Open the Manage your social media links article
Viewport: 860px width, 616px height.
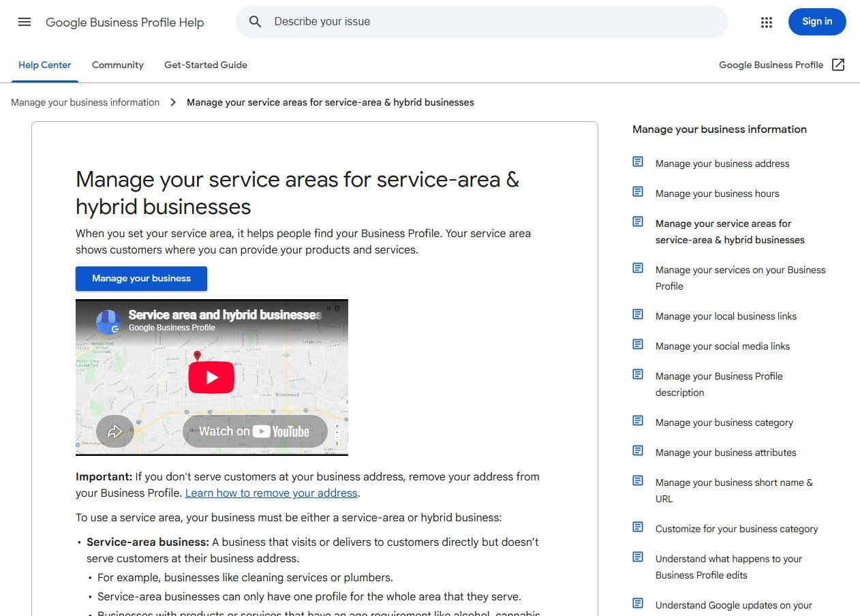[x=722, y=346]
